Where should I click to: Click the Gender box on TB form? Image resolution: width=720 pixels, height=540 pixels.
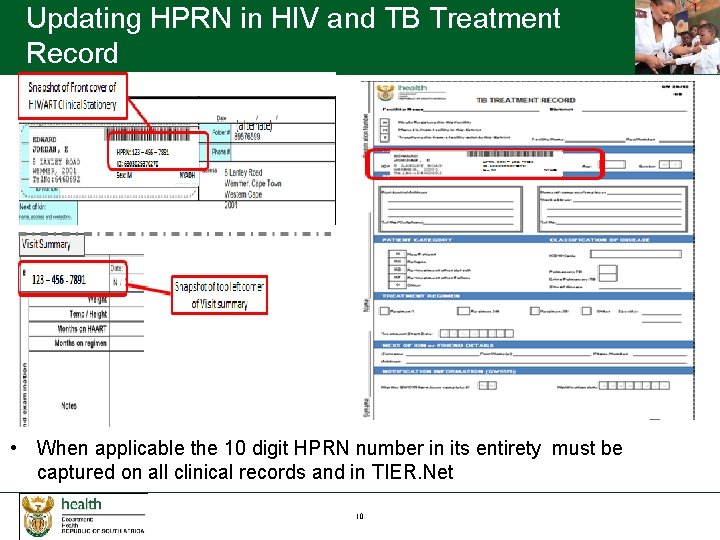670,164
